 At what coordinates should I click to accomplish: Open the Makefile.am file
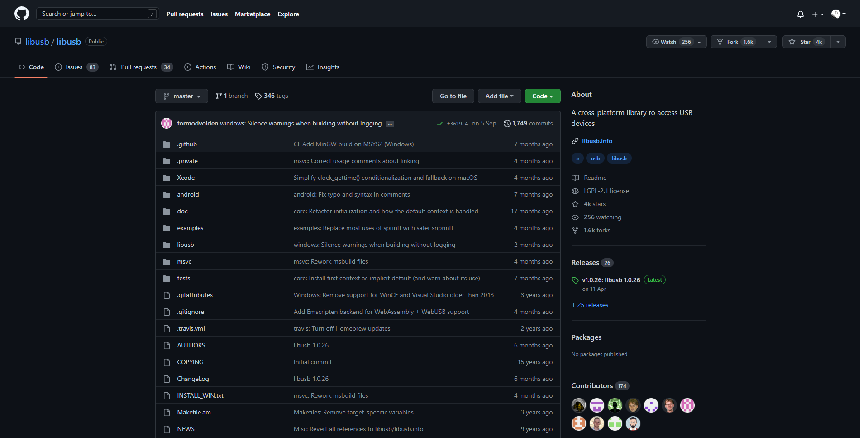[x=194, y=413]
